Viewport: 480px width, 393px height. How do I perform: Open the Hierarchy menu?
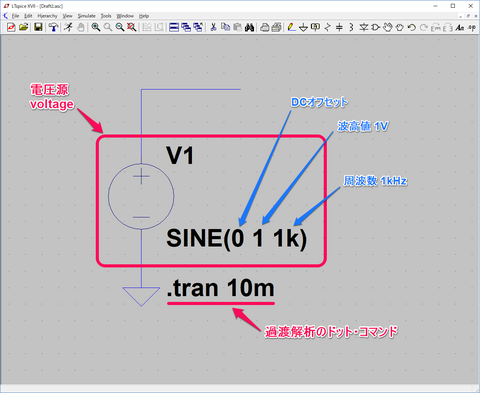click(x=47, y=16)
